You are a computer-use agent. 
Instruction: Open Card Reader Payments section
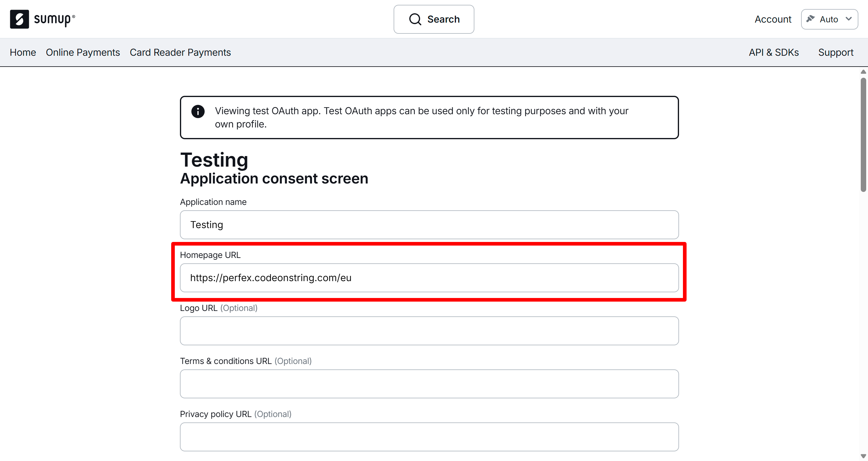tap(180, 52)
